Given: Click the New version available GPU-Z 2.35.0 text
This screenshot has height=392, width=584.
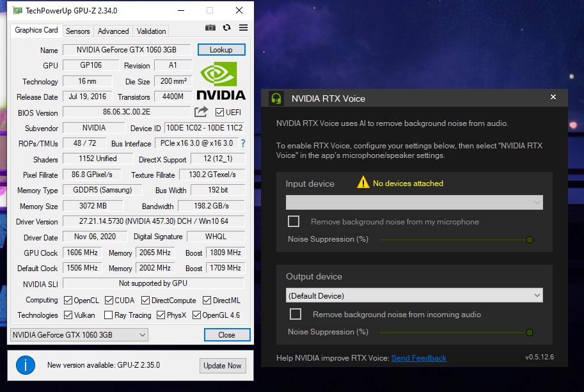Looking at the screenshot, I should point(104,365).
